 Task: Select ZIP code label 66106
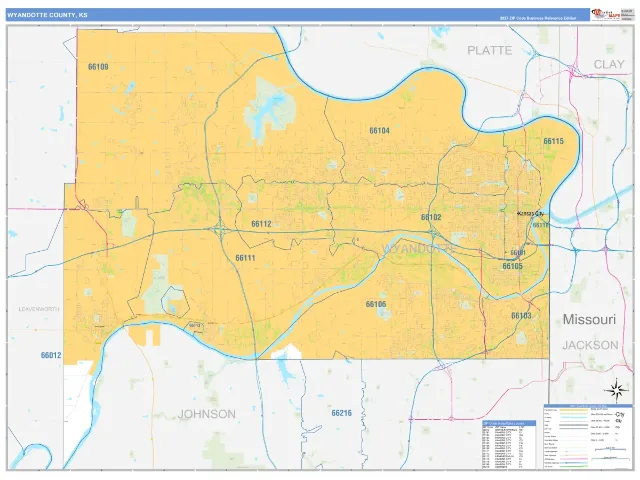(x=376, y=304)
